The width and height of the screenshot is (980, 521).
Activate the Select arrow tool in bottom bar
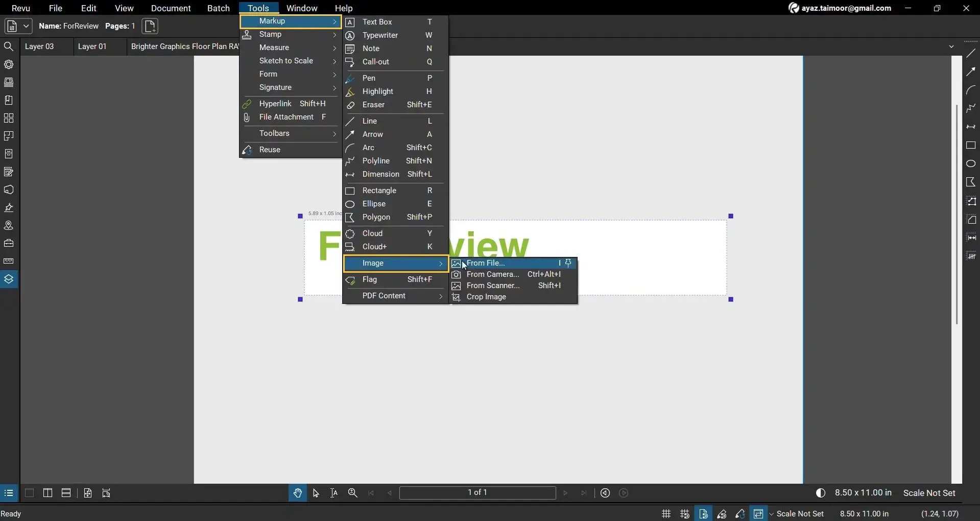(x=316, y=493)
